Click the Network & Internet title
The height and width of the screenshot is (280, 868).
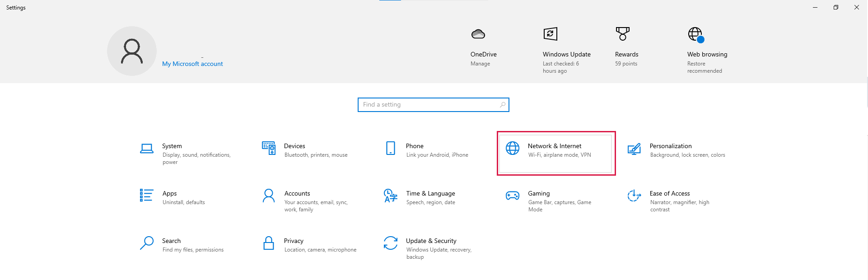pyautogui.click(x=555, y=146)
